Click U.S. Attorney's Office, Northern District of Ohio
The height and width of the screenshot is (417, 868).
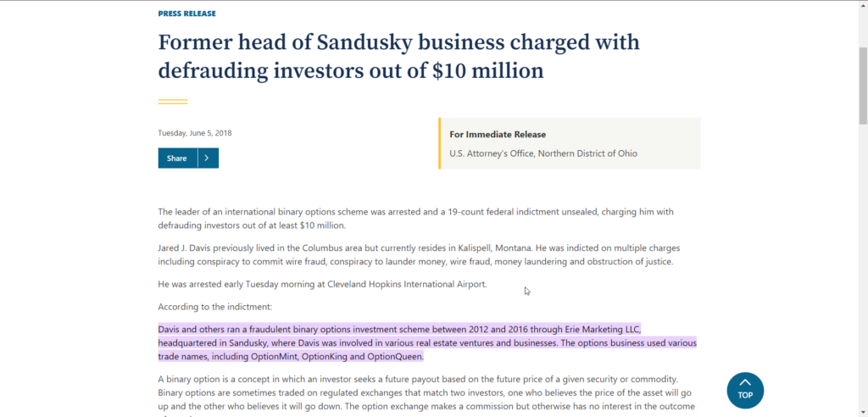pos(543,153)
